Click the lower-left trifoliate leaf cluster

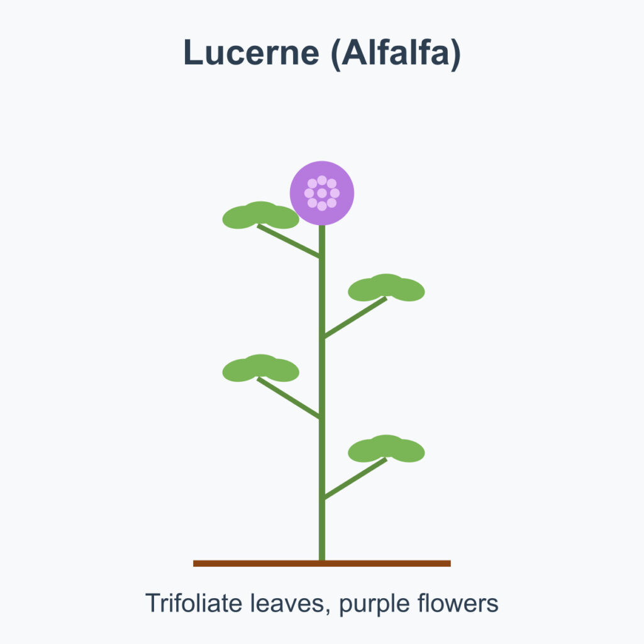[x=260, y=368]
